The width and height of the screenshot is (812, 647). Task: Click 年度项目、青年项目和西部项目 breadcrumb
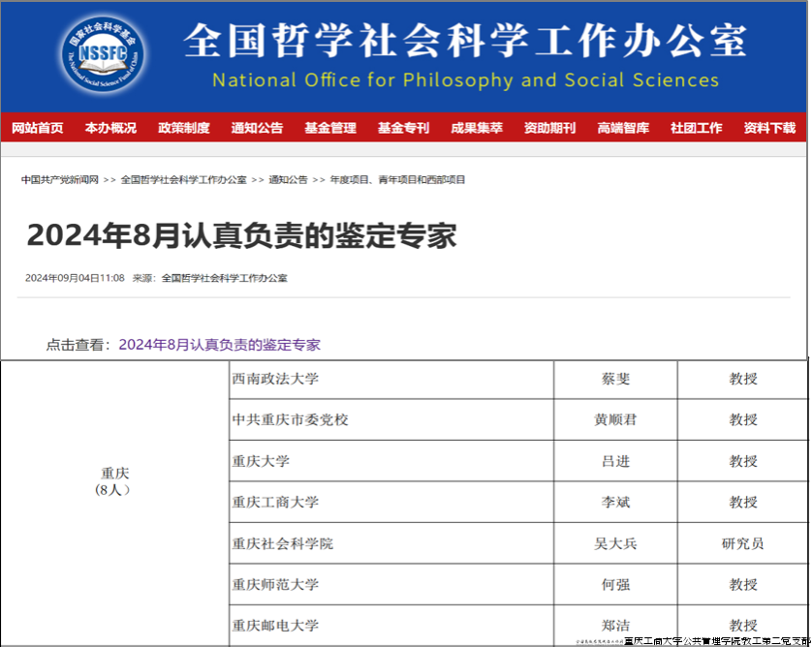pos(397,180)
